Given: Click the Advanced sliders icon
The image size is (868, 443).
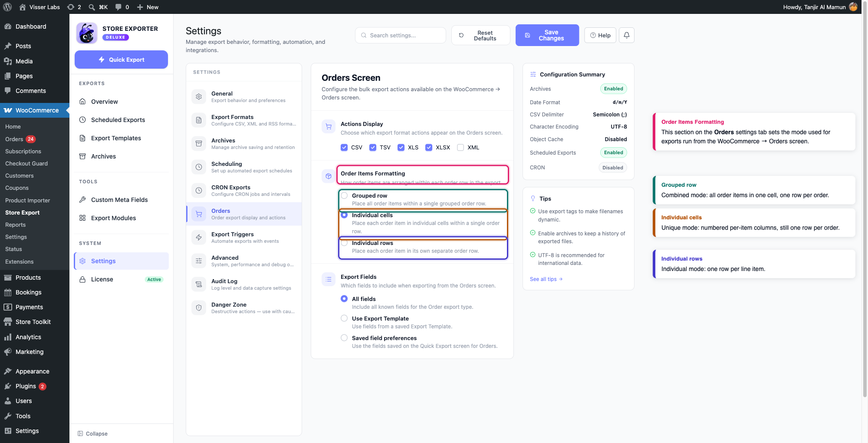Looking at the screenshot, I should (x=199, y=261).
